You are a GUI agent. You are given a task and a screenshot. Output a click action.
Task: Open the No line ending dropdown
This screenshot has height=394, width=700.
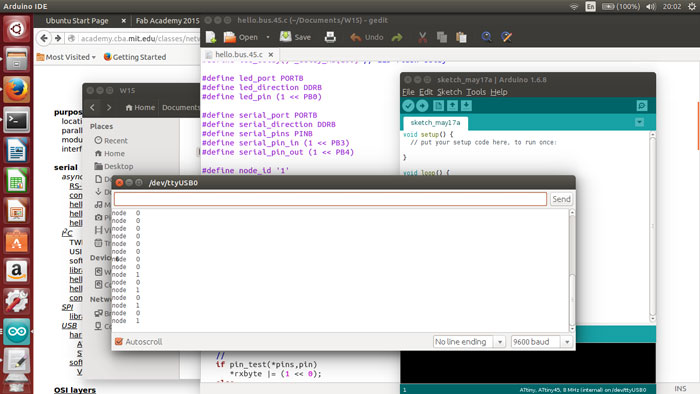(469, 342)
